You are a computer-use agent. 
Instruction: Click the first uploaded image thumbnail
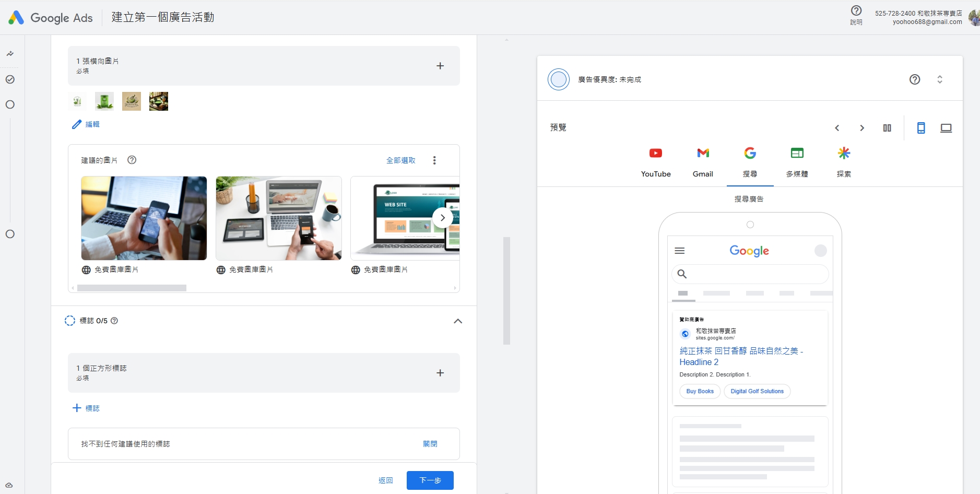tap(77, 101)
